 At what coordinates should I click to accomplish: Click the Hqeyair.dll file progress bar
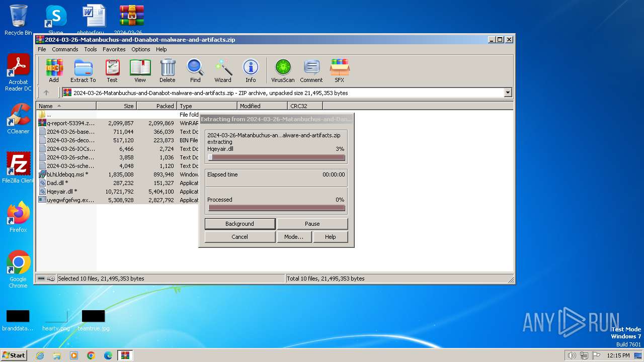[277, 157]
